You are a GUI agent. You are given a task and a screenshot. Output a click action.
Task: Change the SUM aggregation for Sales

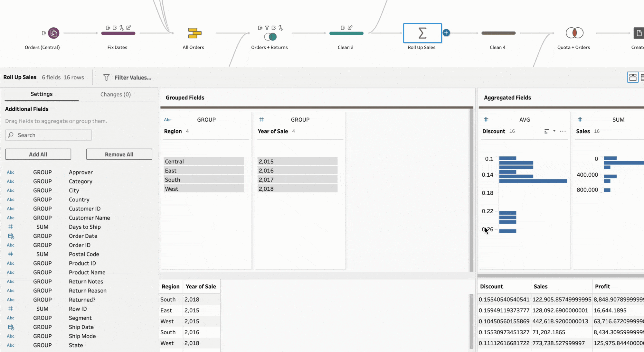coord(618,120)
